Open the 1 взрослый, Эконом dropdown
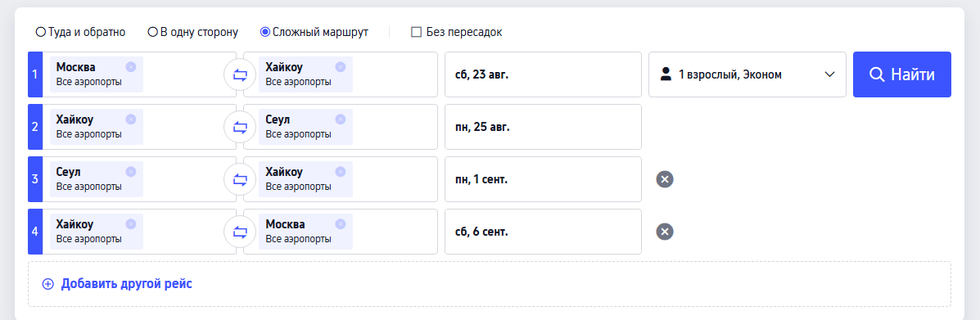The height and width of the screenshot is (320, 980). [747, 74]
